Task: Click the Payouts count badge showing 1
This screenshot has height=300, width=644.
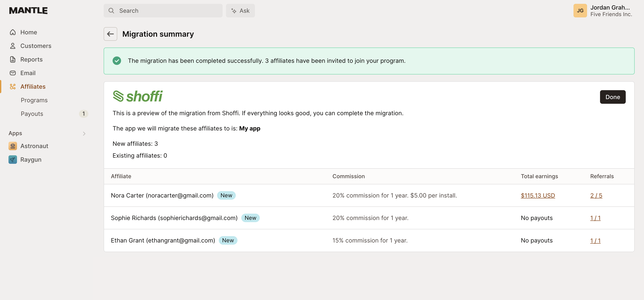Action: pyautogui.click(x=84, y=114)
